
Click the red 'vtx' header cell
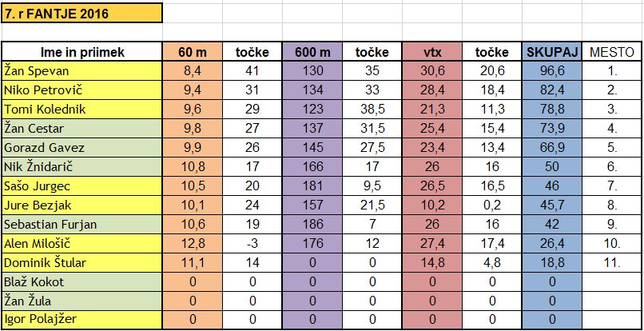[432, 52]
